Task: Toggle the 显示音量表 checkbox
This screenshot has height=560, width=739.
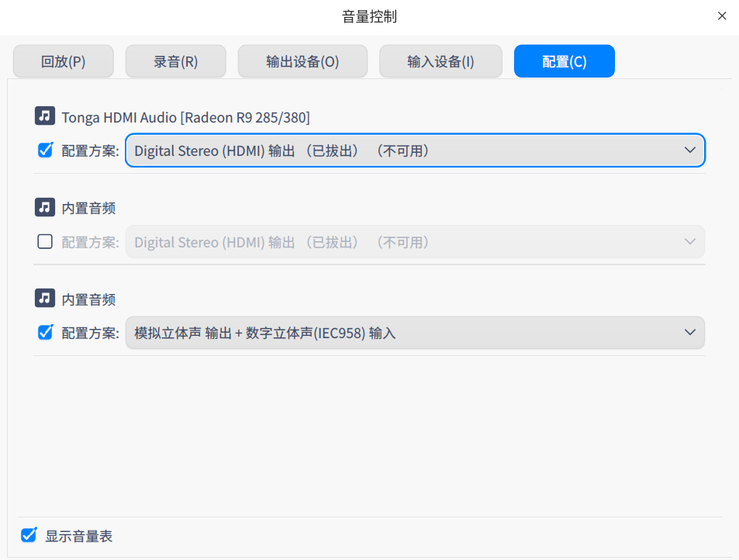Action: (28, 535)
